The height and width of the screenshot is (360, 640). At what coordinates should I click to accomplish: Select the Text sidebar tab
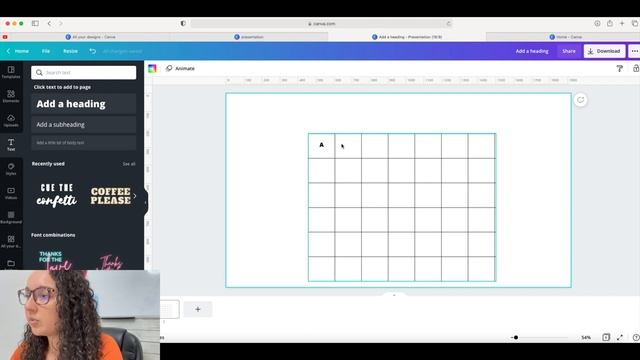coord(11,144)
